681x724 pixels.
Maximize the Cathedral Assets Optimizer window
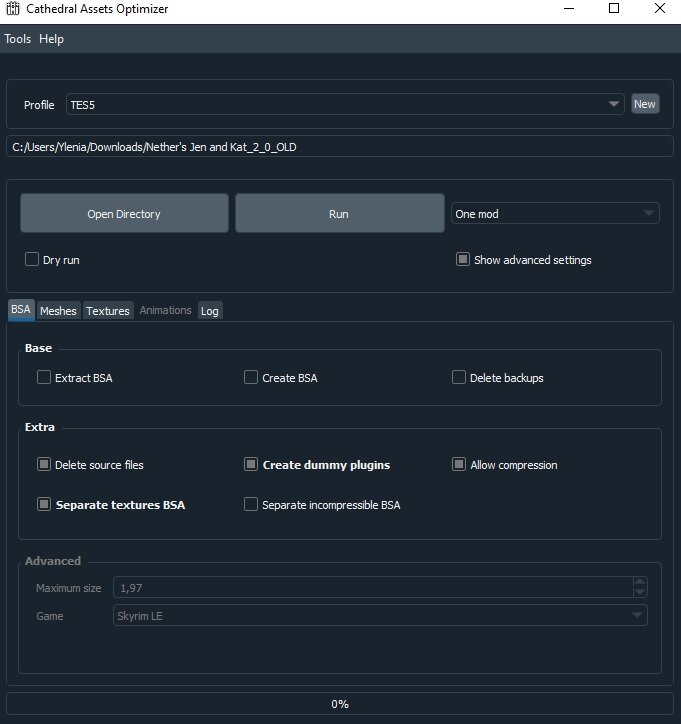pos(614,8)
